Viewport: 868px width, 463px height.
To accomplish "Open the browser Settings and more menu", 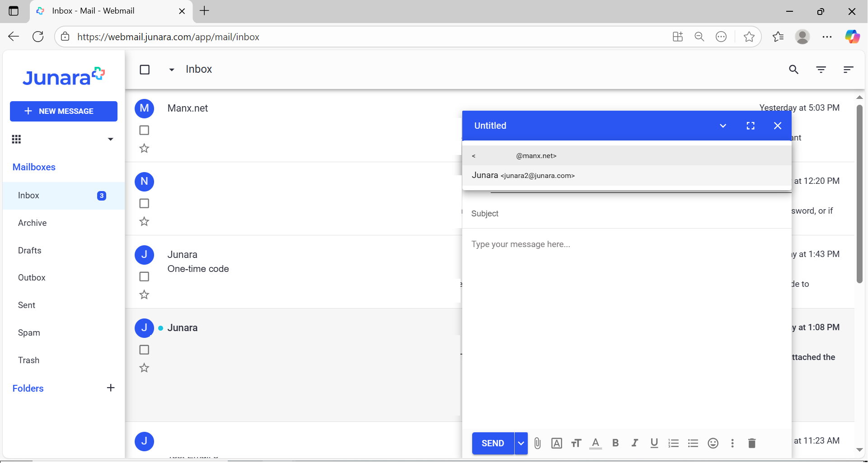I will (x=827, y=37).
